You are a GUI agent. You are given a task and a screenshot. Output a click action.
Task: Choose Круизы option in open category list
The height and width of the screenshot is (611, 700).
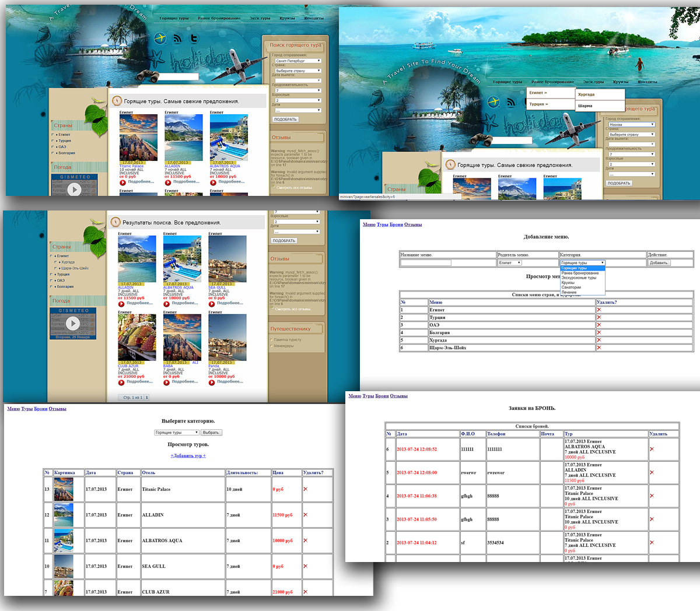tap(568, 283)
